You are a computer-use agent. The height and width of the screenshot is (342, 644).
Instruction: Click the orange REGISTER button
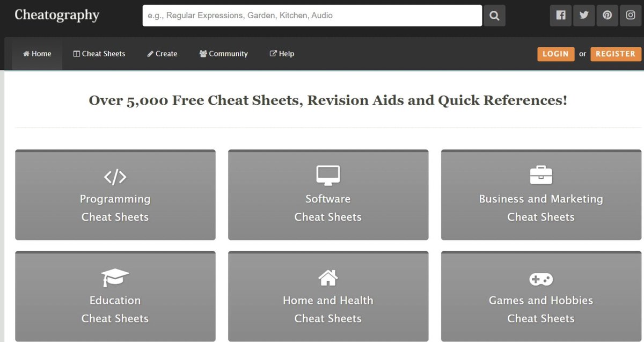pos(616,54)
